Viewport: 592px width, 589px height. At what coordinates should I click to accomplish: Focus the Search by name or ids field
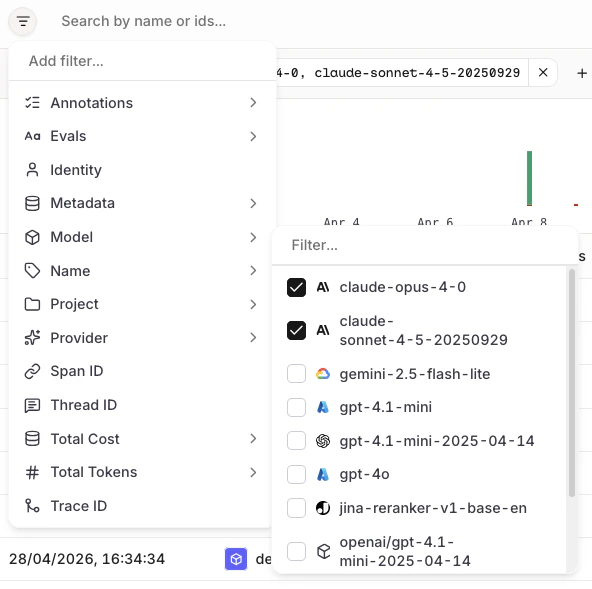[x=143, y=21]
